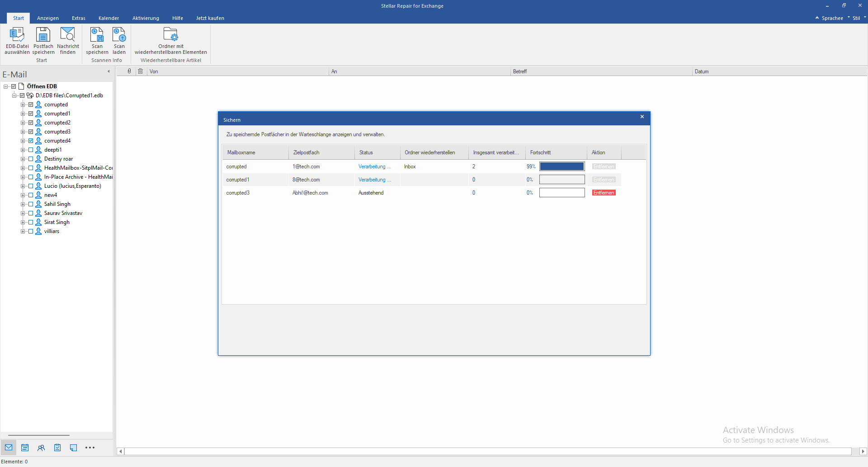Select the HealthMailbox-SitplMail tree item
Viewport: 868px width, 467px height.
click(x=78, y=168)
